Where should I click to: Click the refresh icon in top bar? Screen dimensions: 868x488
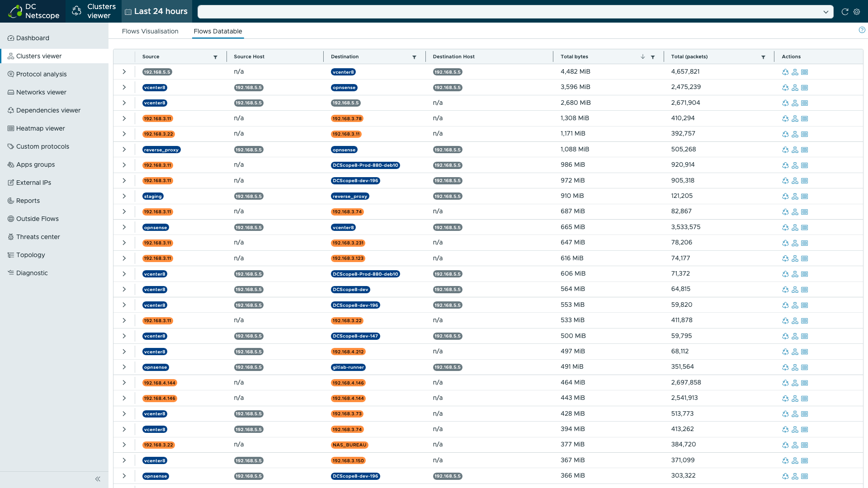point(844,12)
